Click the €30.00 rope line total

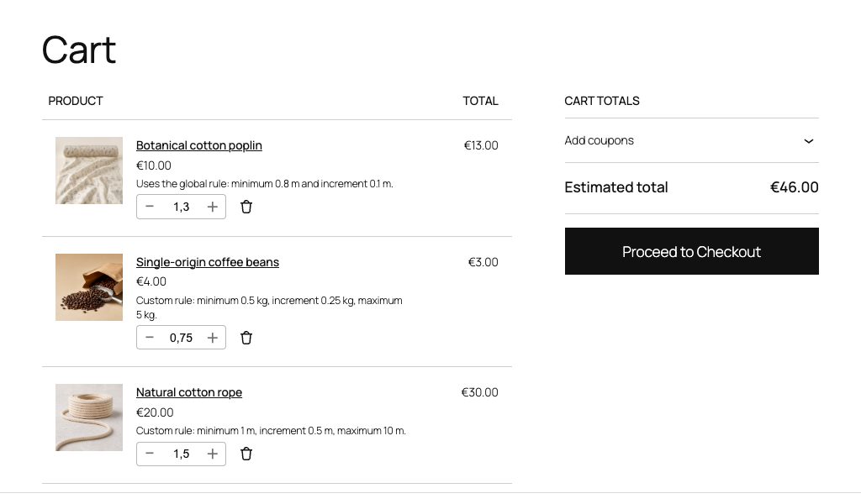(479, 392)
